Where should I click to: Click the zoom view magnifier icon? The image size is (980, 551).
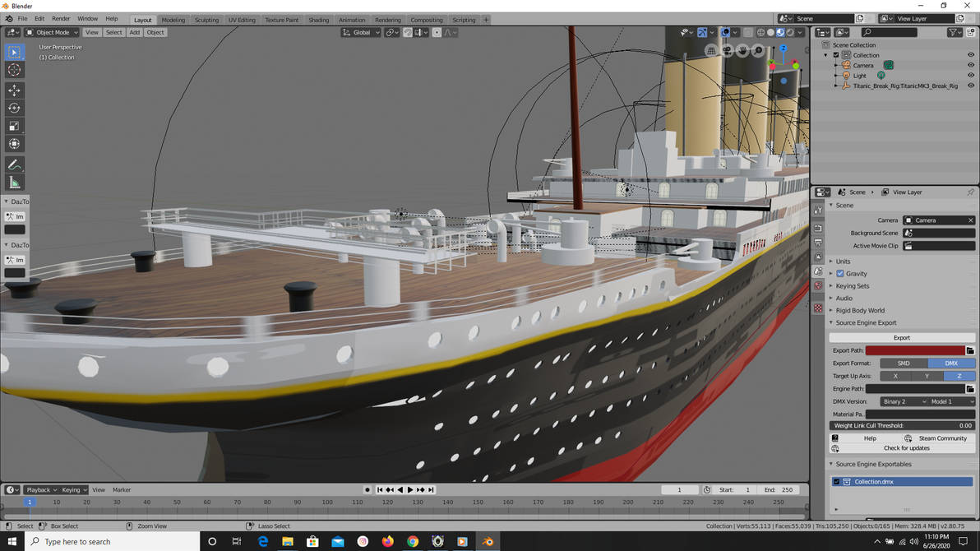758,51
